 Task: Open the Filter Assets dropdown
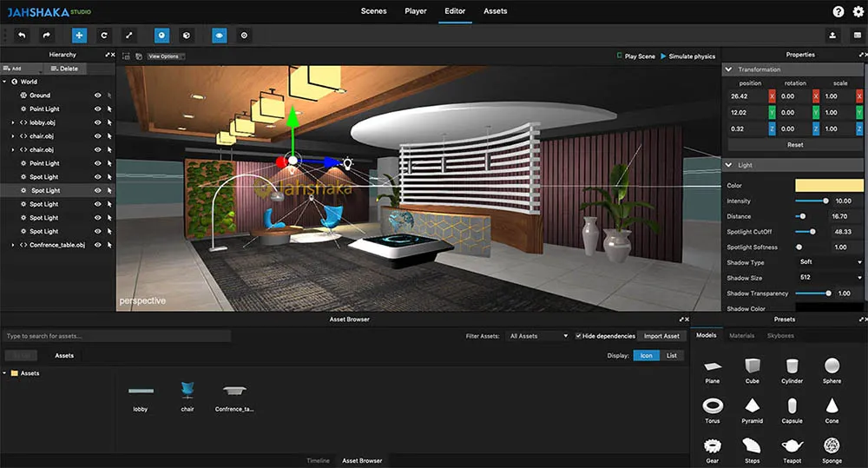click(538, 336)
